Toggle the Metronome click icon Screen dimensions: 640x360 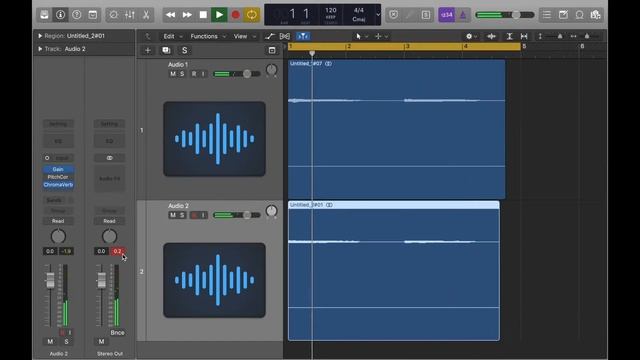point(463,15)
